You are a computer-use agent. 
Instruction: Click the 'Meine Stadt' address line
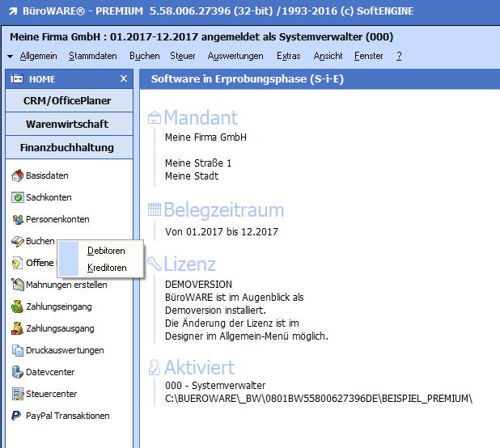(192, 176)
